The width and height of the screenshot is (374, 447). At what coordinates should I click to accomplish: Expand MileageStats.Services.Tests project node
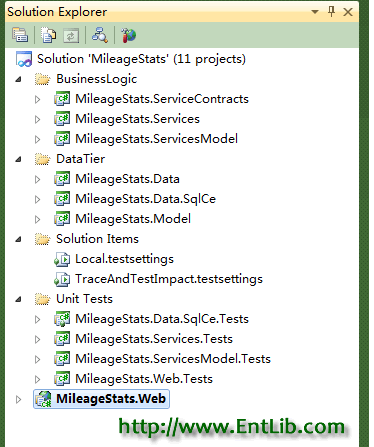tap(37, 339)
